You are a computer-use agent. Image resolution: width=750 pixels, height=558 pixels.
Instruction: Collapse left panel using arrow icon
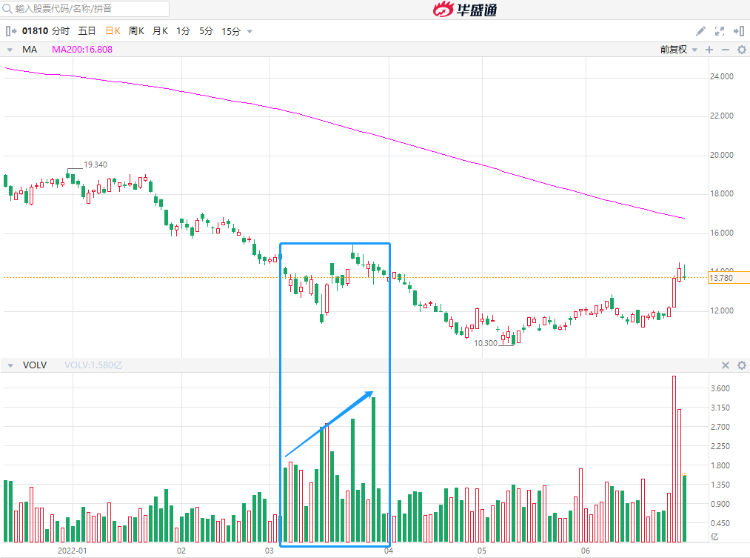(10, 31)
